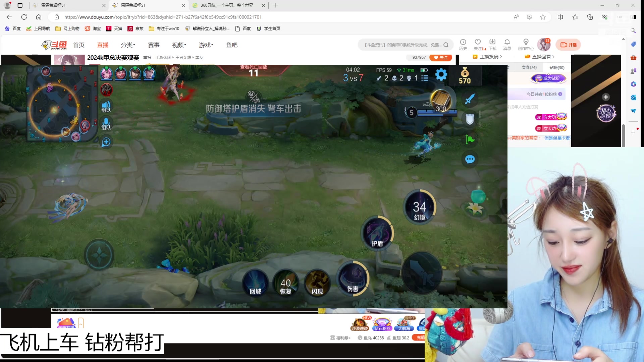Open the 沙漠迷途 activity icon
Image resolution: width=644 pixels, height=362 pixels.
[360, 324]
